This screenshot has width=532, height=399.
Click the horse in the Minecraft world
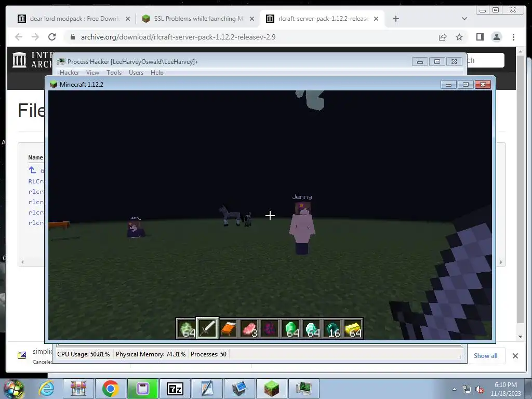[230, 215]
